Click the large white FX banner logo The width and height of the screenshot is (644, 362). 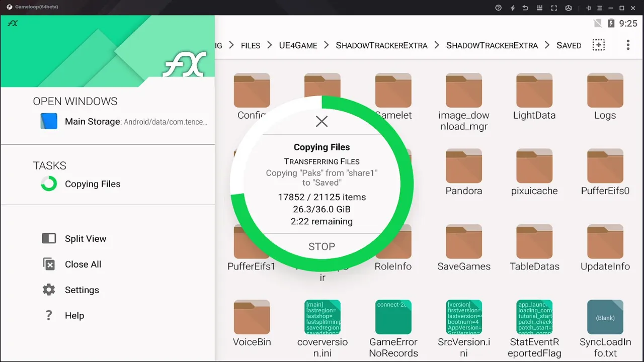[184, 64]
